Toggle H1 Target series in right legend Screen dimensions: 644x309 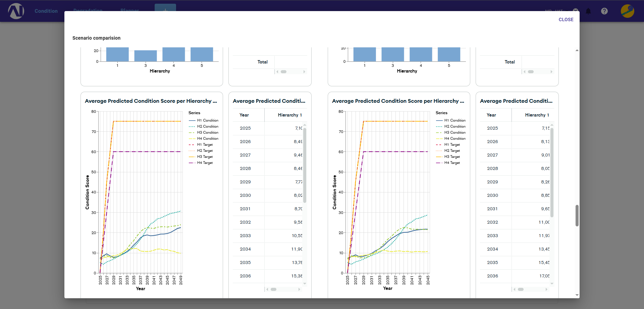(x=448, y=144)
